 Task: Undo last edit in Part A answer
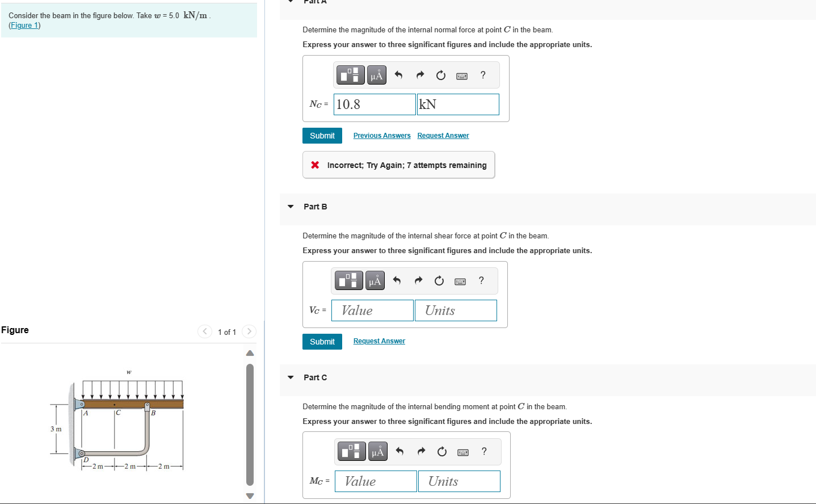point(398,75)
